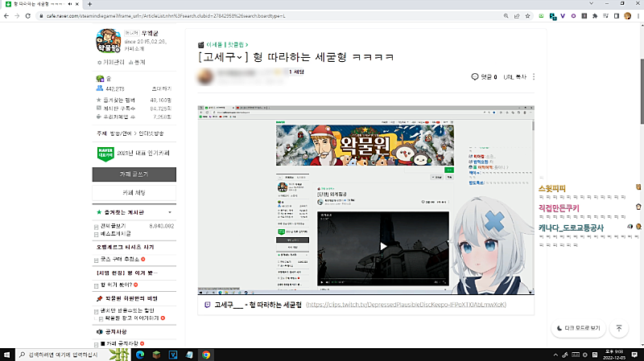The image size is (644, 361).
Task: Share this page using the share icon
Action: coord(517,16)
